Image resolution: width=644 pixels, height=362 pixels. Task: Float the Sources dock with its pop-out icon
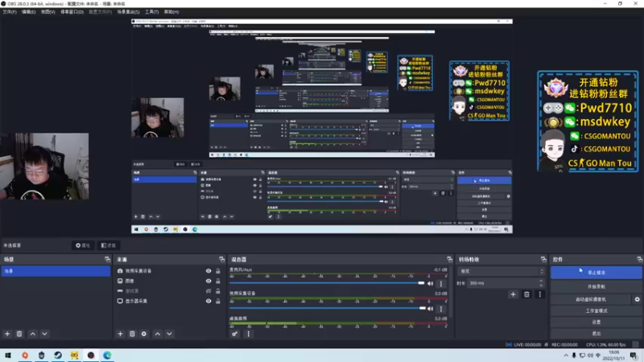click(x=222, y=259)
